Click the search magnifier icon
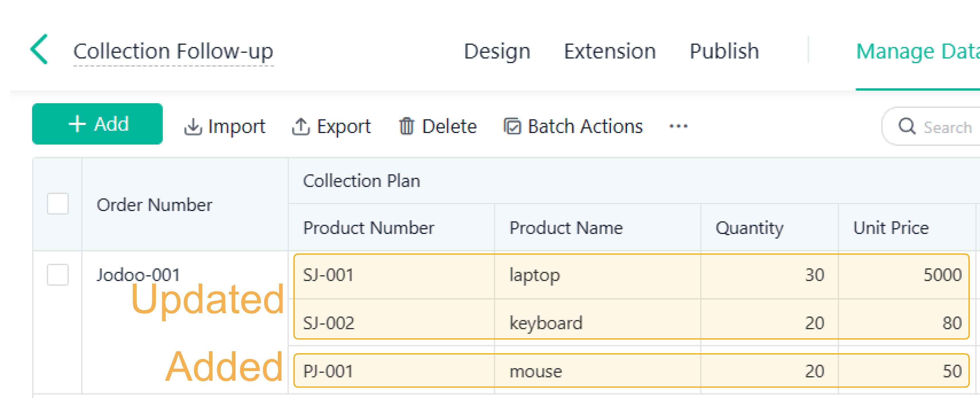This screenshot has height=398, width=980. tap(907, 126)
